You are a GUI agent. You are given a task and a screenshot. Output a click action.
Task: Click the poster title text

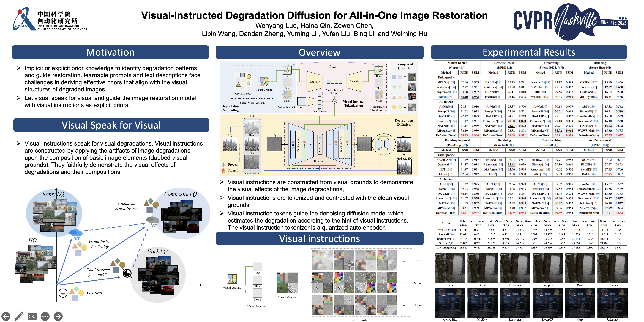(x=314, y=15)
